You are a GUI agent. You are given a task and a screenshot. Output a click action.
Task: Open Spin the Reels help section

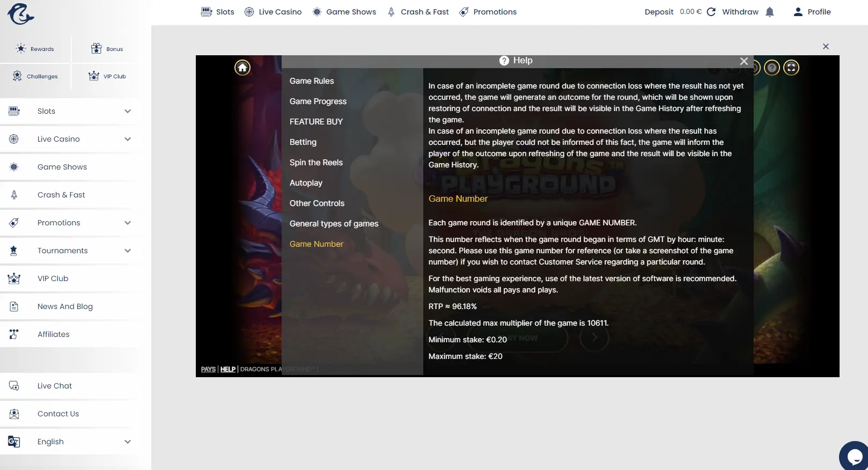(316, 163)
